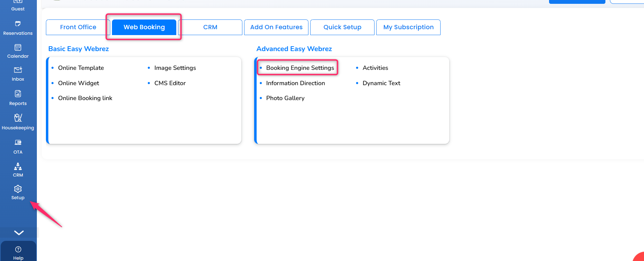Open the Housekeeping icon

(x=18, y=117)
